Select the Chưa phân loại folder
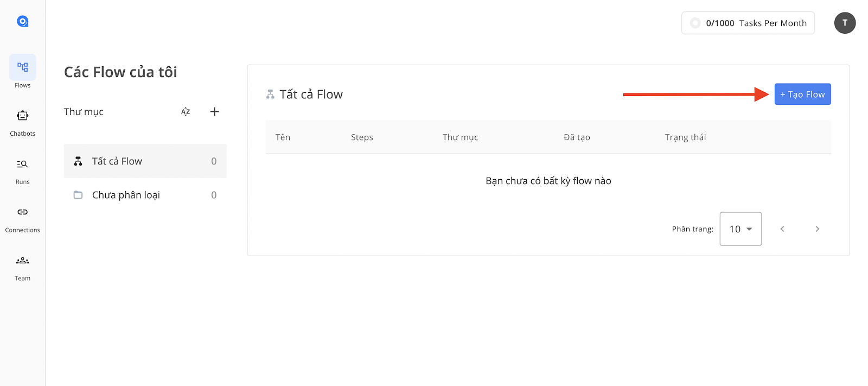Screen dimensions: 868x386 point(145,195)
